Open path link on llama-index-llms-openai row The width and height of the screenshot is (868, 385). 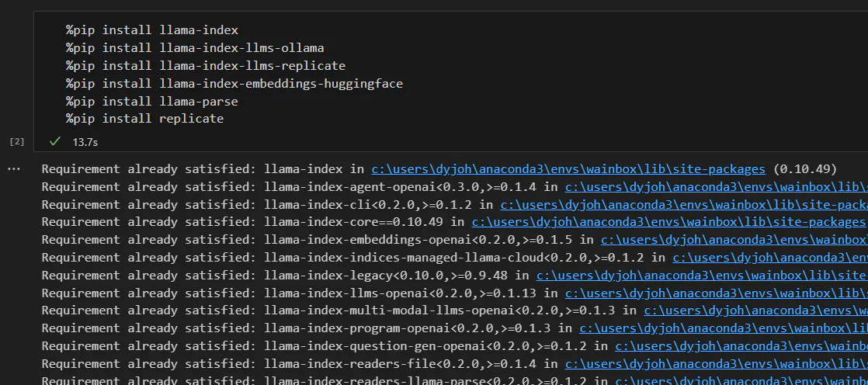tap(717, 293)
